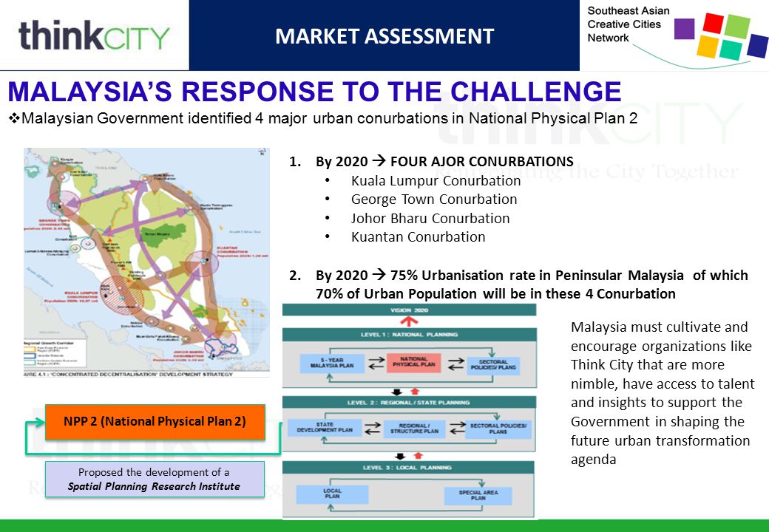769x532 pixels.
Task: Click the SECTORAL POLICIES/ PLANS box in Level 1
Action: [493, 364]
